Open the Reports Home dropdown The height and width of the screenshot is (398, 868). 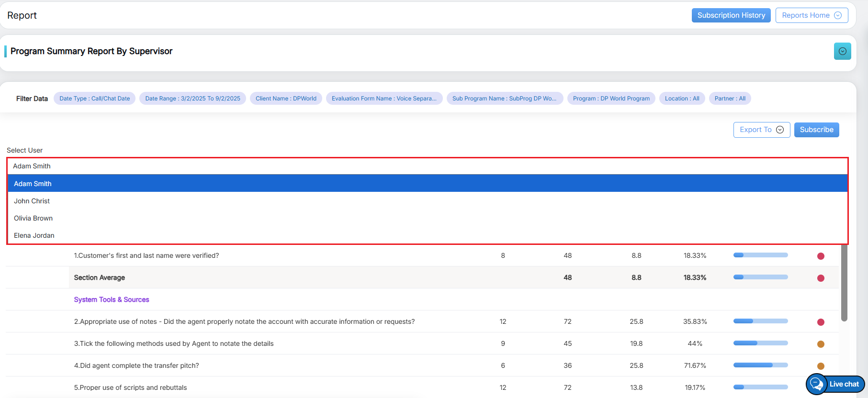click(x=812, y=15)
